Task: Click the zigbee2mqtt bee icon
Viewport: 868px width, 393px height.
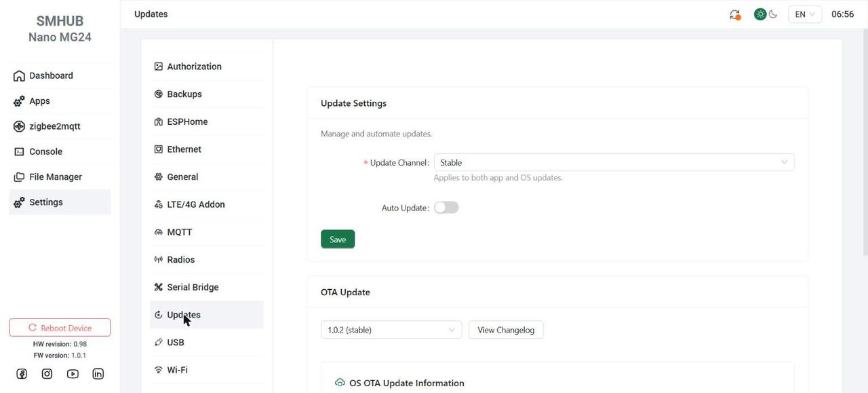Action: pos(19,126)
